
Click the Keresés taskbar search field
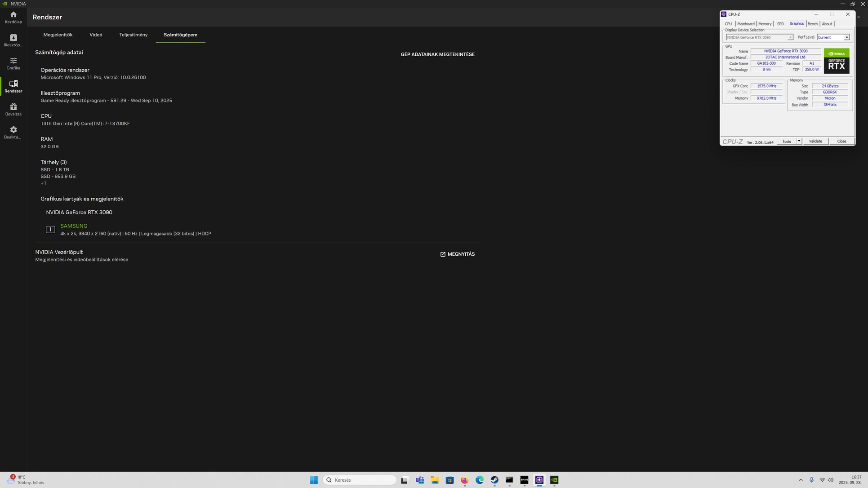pos(360,480)
